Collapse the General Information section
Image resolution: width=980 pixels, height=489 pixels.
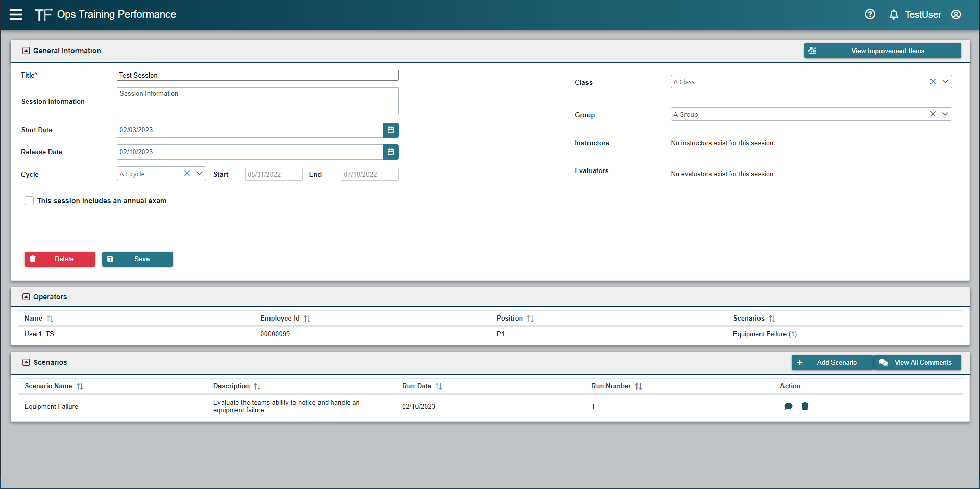pyautogui.click(x=26, y=51)
